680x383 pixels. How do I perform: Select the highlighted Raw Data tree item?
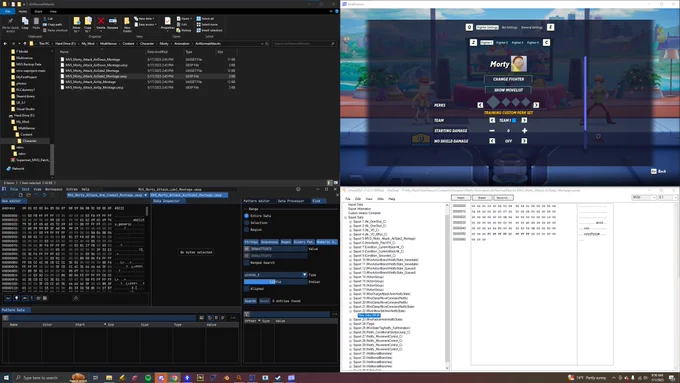click(369, 315)
